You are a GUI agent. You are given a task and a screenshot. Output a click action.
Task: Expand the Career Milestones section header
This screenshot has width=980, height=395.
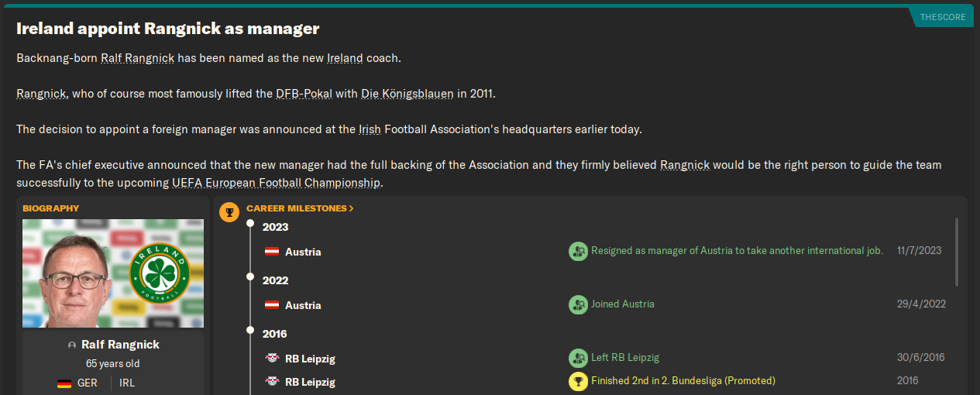300,208
